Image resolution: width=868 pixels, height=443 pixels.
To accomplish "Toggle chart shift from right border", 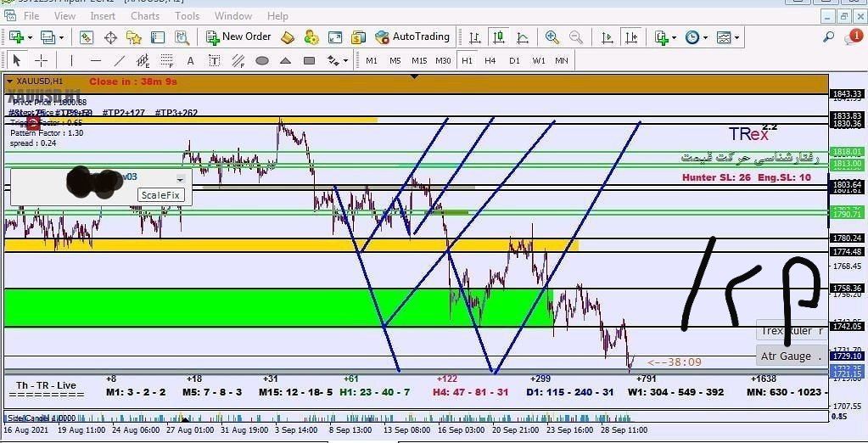I will click(x=630, y=37).
